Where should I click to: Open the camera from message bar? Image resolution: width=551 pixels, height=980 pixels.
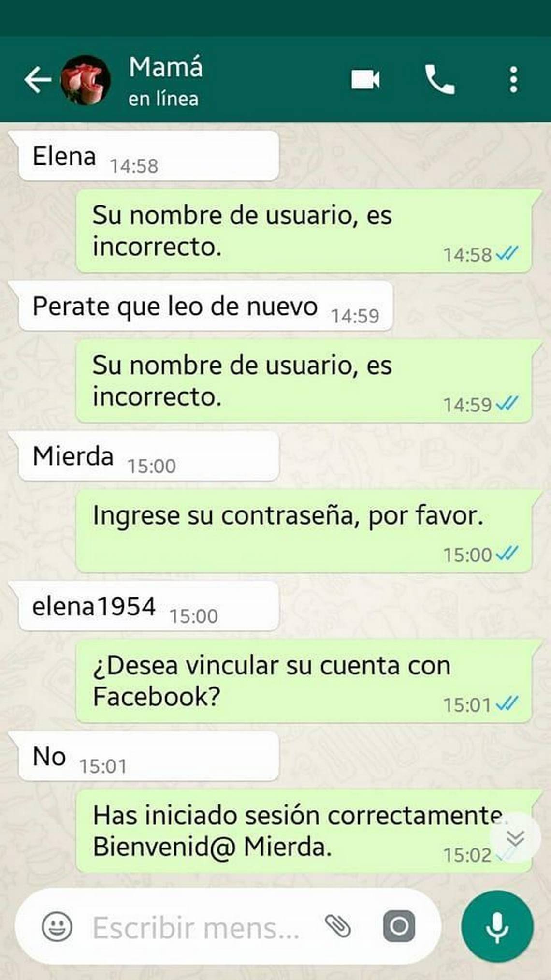399,926
